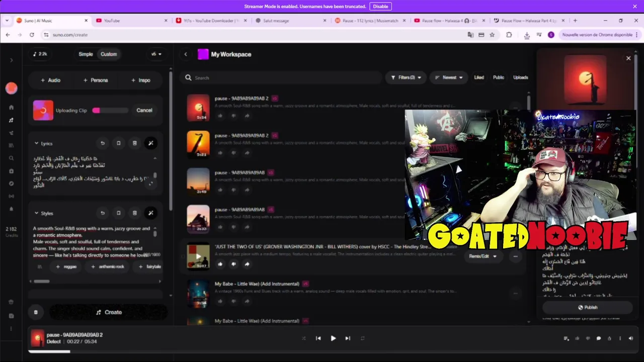Viewport: 644px width, 362px height.
Task: Save the Styles with bookmark icon
Action: tap(119, 213)
